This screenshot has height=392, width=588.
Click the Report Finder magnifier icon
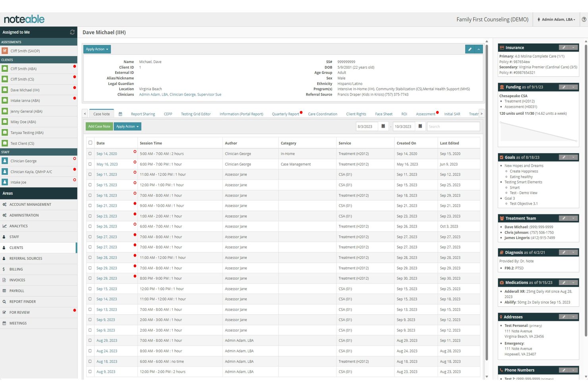[x=4, y=302]
